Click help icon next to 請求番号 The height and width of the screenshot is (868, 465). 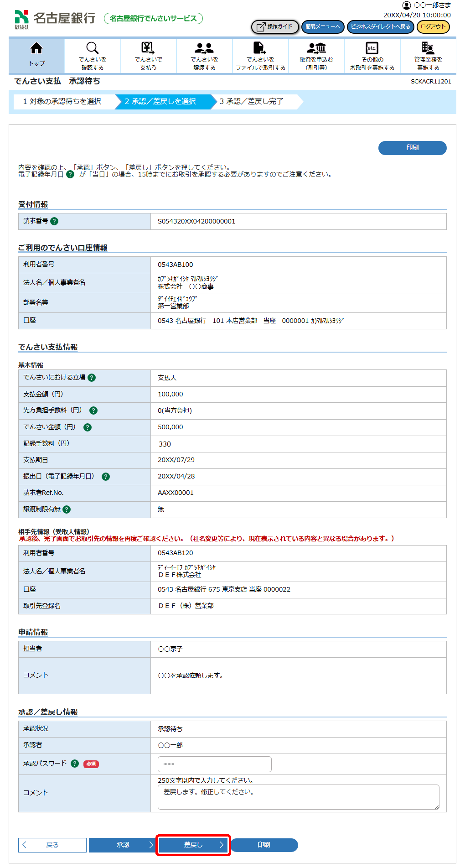[x=54, y=221]
